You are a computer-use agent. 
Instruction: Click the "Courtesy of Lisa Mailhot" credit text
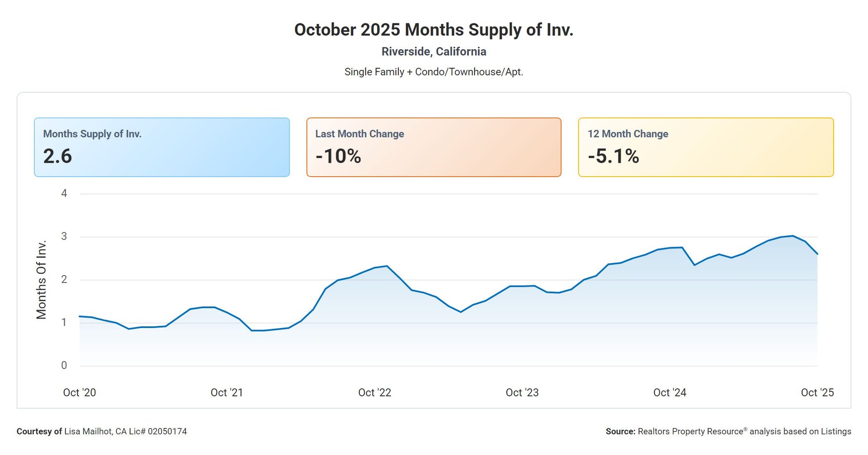pyautogui.click(x=102, y=432)
